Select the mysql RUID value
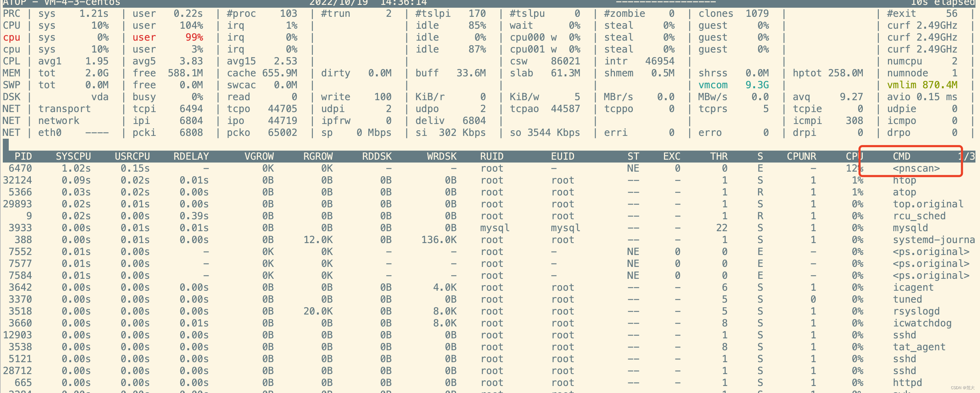 click(x=495, y=228)
